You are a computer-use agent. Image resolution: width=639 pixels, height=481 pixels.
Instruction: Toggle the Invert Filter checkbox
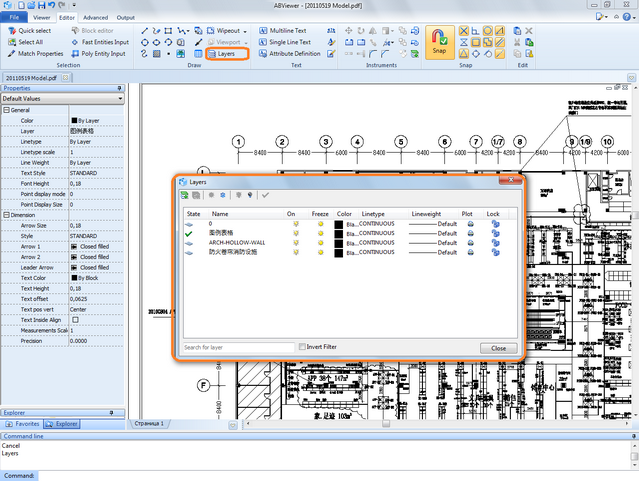pos(303,347)
